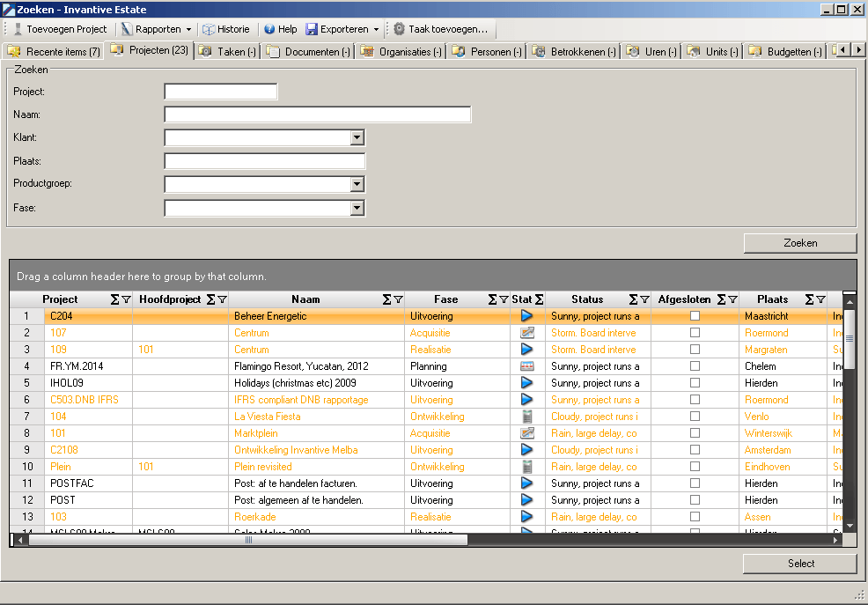Open the Personen tab

(487, 51)
